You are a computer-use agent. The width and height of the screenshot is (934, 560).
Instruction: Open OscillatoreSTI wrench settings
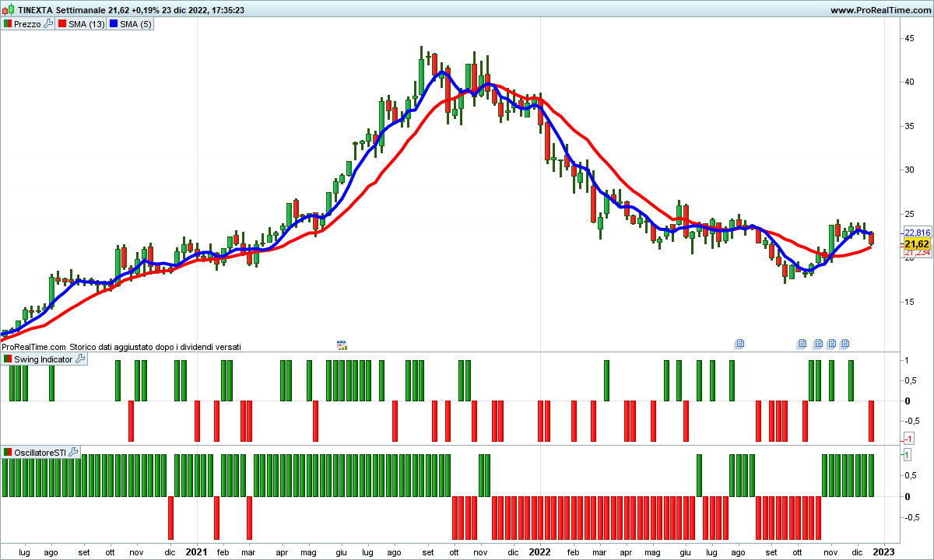pos(74,452)
